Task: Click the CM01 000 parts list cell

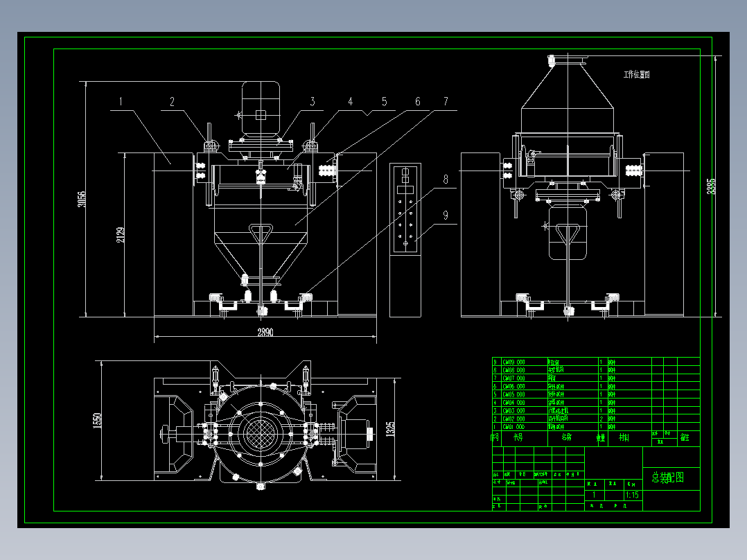Action: coord(513,427)
